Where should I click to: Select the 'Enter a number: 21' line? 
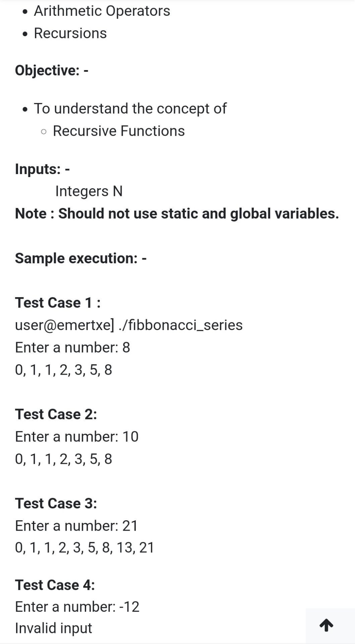click(76, 526)
